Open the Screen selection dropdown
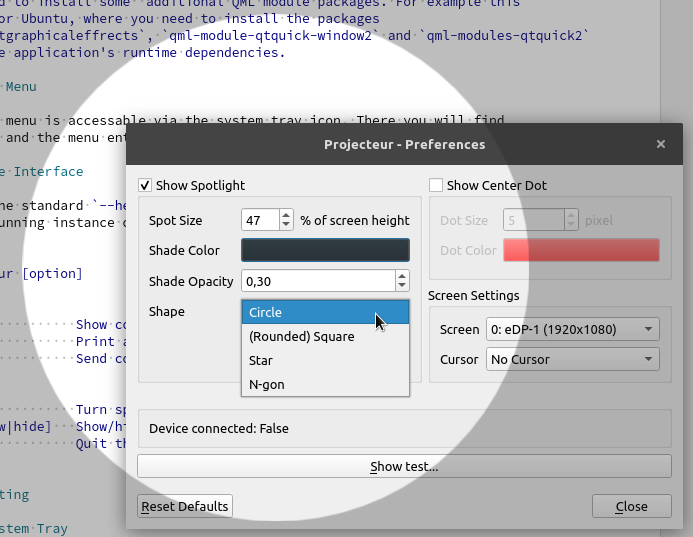 click(573, 329)
